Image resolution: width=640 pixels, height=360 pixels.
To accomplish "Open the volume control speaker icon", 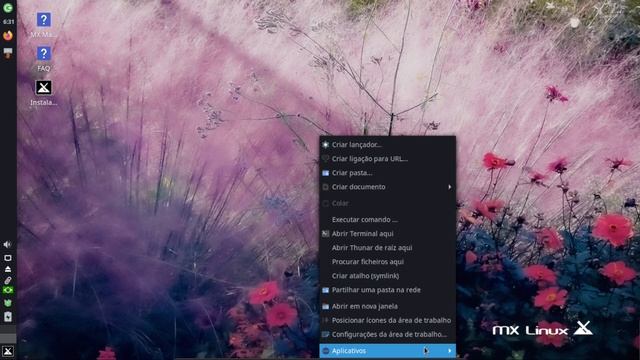I will coord(7,244).
